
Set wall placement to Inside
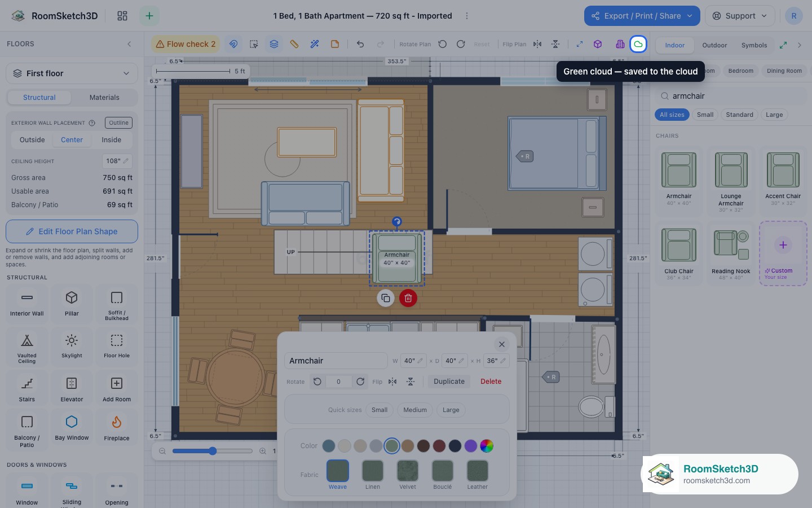coord(112,140)
